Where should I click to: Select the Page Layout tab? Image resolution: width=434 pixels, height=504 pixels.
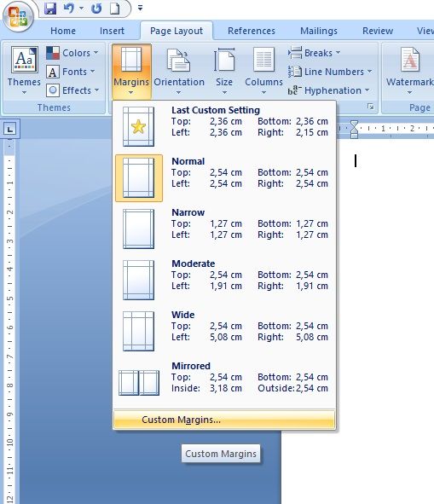[176, 31]
